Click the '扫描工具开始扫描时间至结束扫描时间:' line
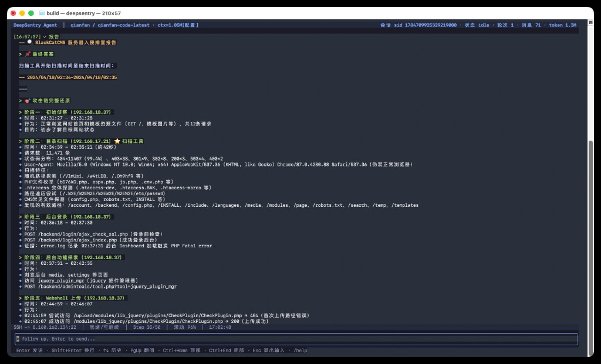This screenshot has height=364, width=601. (67, 66)
